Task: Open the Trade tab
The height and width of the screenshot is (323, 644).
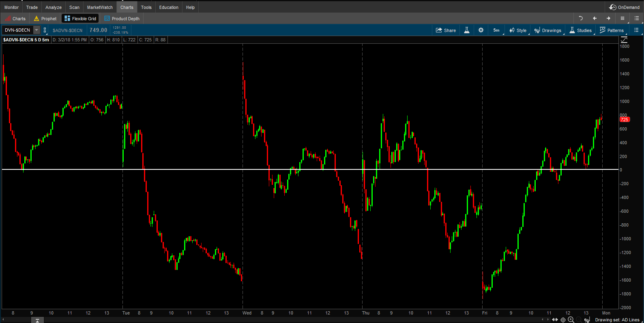Action: pyautogui.click(x=32, y=7)
